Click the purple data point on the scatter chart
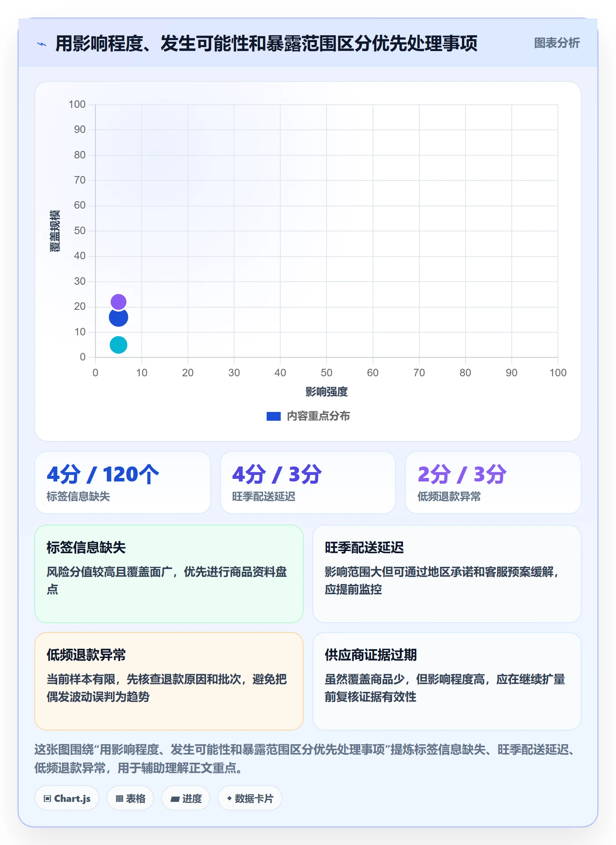Viewport: 616px width, 845px height. click(x=118, y=302)
